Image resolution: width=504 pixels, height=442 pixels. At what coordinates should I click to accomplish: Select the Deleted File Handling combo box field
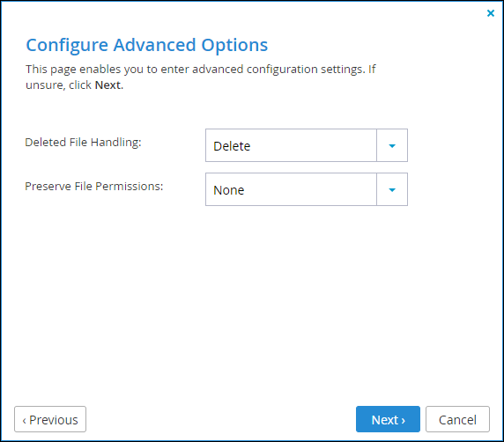(x=307, y=145)
